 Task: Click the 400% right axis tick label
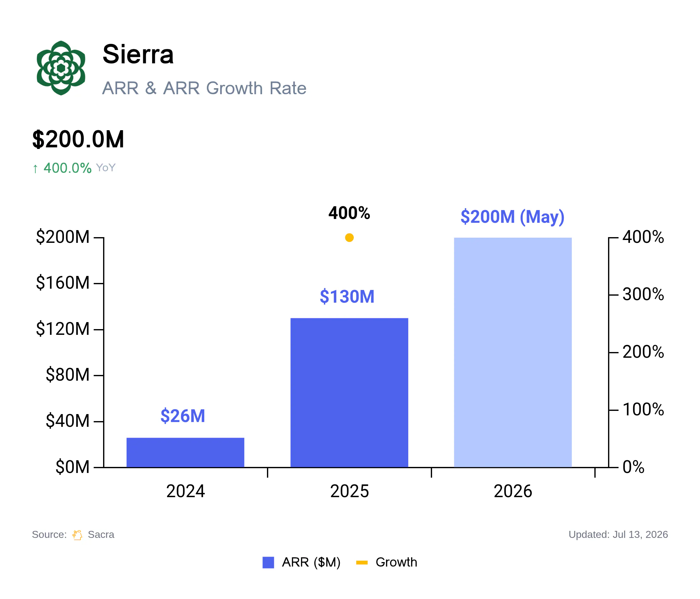pyautogui.click(x=643, y=237)
